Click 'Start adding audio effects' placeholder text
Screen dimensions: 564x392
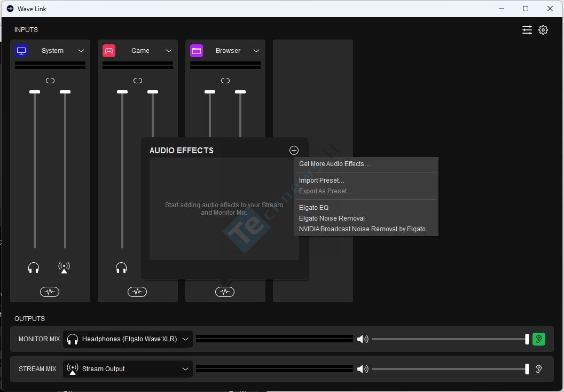224,209
